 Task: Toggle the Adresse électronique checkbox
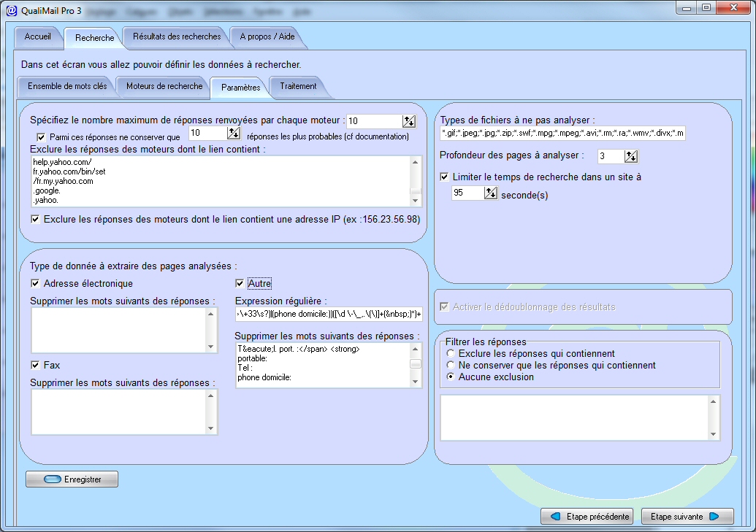coord(35,283)
